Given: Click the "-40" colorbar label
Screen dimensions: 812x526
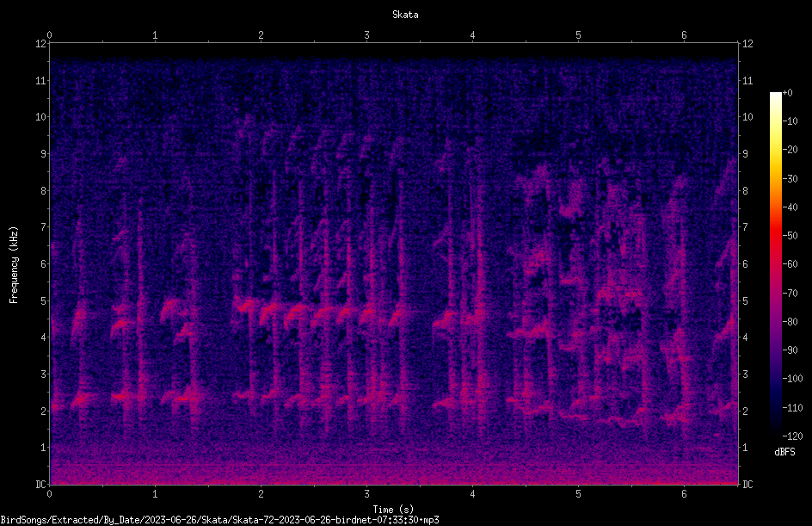Looking at the screenshot, I should (x=790, y=207).
